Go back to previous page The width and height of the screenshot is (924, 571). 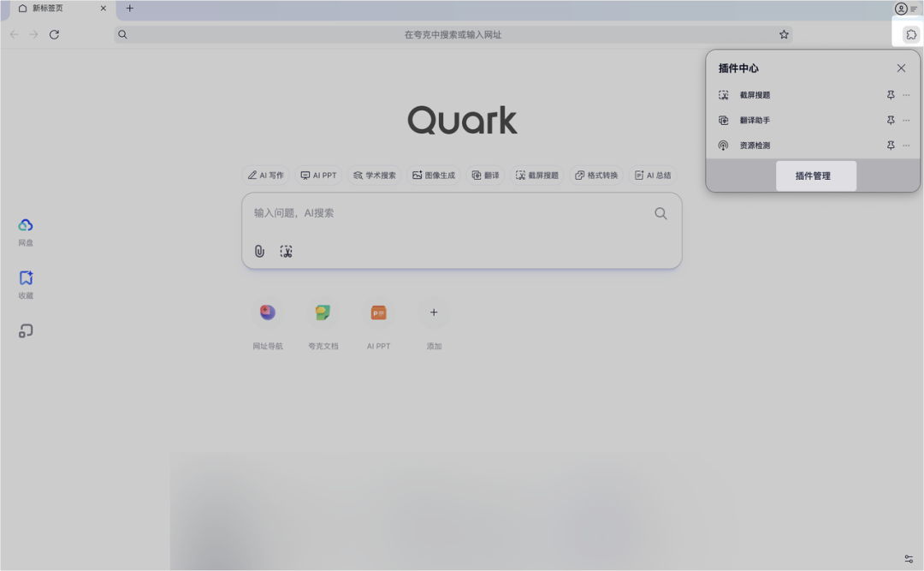pos(15,34)
